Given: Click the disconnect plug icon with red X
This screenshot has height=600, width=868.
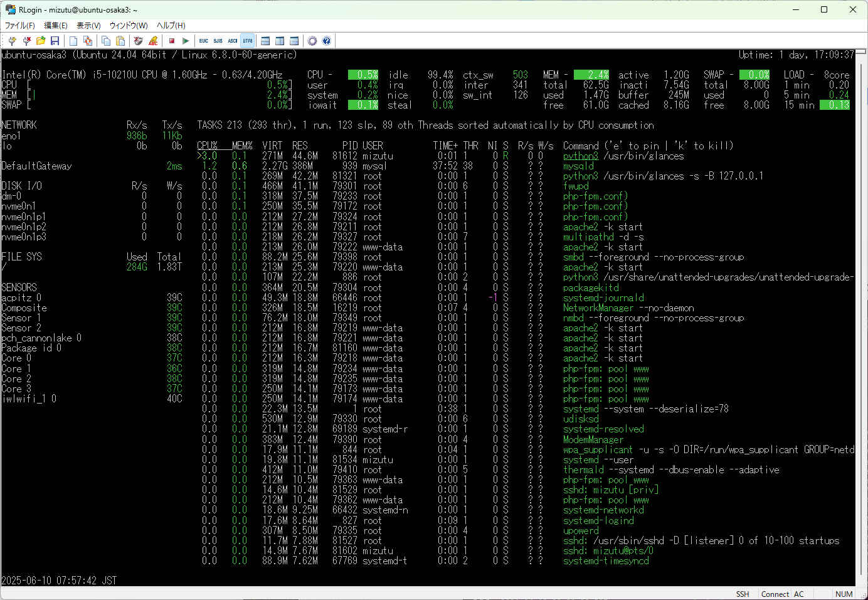Looking at the screenshot, I should coord(26,41).
